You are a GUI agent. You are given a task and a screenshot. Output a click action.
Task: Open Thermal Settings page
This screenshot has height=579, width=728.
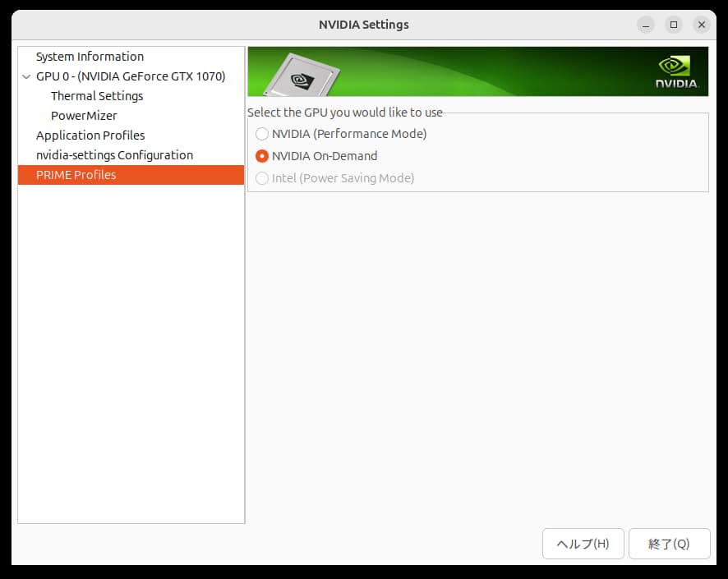coord(97,96)
